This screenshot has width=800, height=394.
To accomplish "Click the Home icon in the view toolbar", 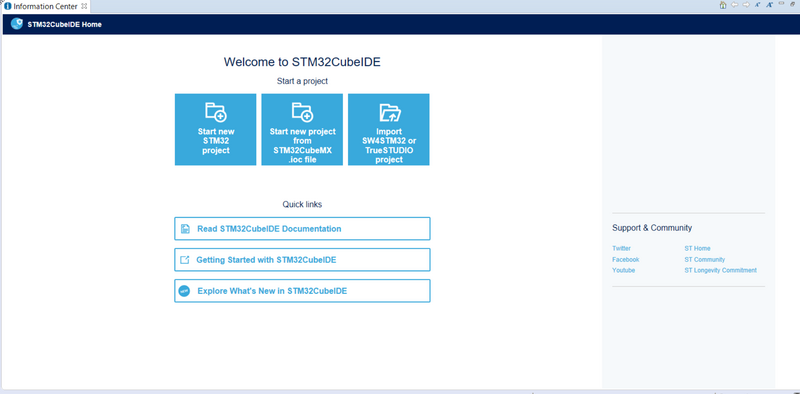I will [x=723, y=5].
